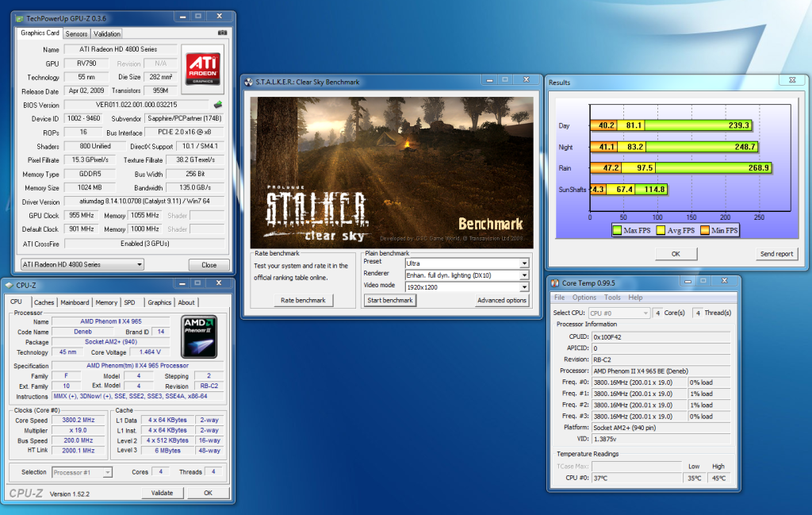Click the GPU-Z BIOS Version field
The height and width of the screenshot is (515, 812).
(x=136, y=105)
